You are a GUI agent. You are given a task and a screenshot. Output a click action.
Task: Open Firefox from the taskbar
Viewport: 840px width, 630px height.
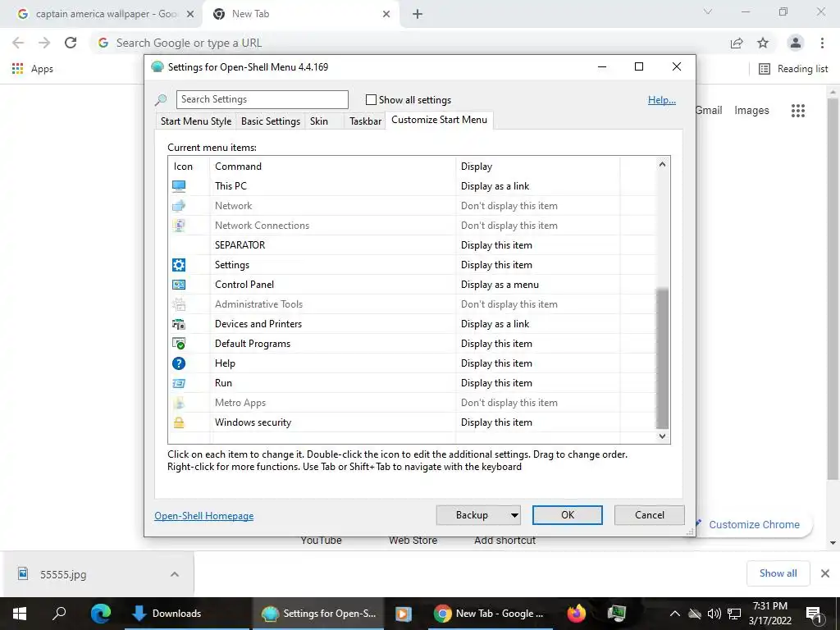pos(577,613)
